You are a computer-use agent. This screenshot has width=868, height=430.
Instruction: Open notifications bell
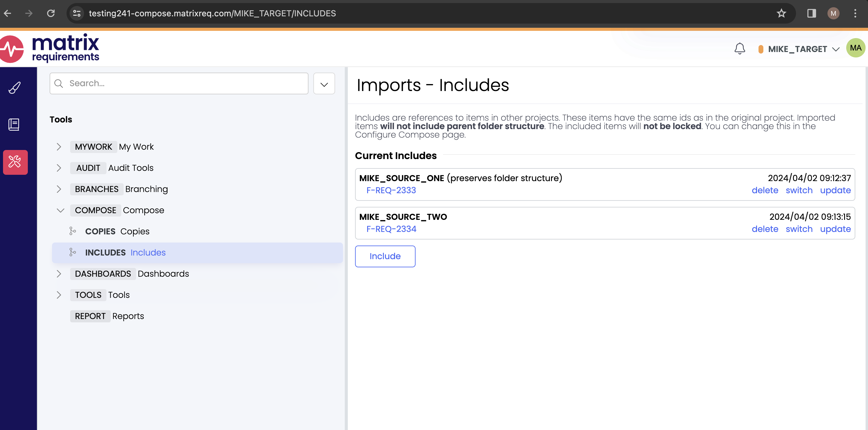(740, 49)
